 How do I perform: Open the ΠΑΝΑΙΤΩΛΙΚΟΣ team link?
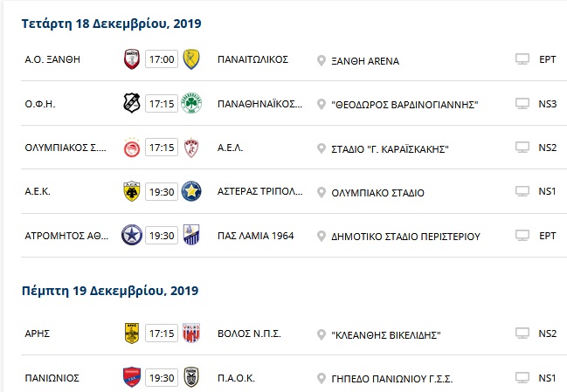pos(252,59)
